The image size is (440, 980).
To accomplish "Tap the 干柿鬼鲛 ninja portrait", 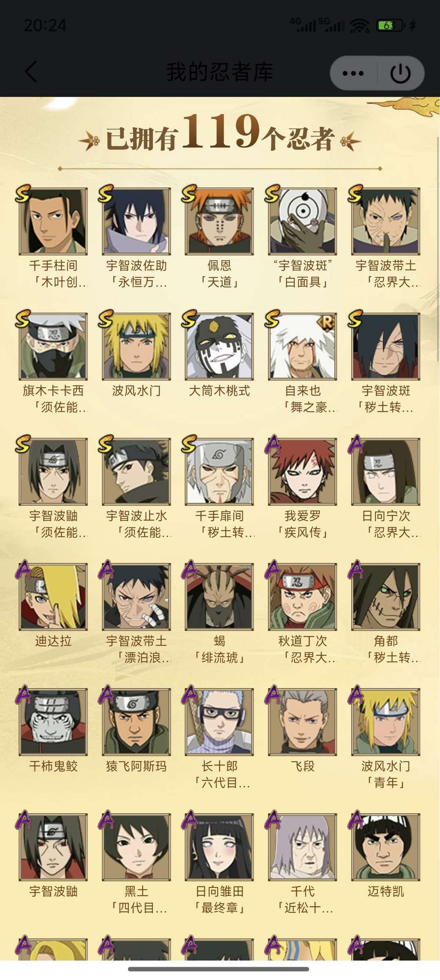I will click(53, 722).
